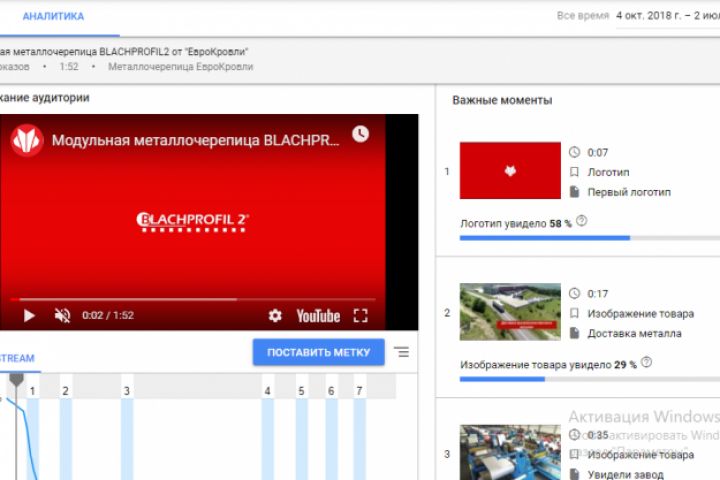
Task: Click the bookmark icon next to Логотип
Action: (574, 172)
